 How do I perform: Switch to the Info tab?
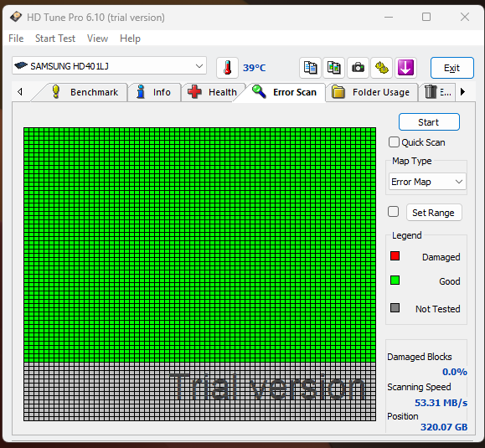coord(154,92)
